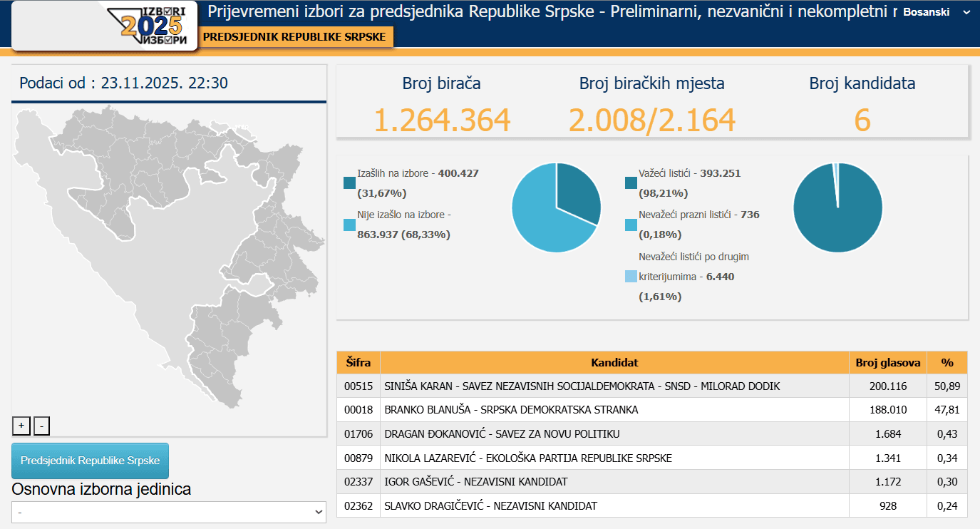This screenshot has width=980, height=529.
Task: Select the Siniša Karan candidate row
Action: (x=582, y=386)
